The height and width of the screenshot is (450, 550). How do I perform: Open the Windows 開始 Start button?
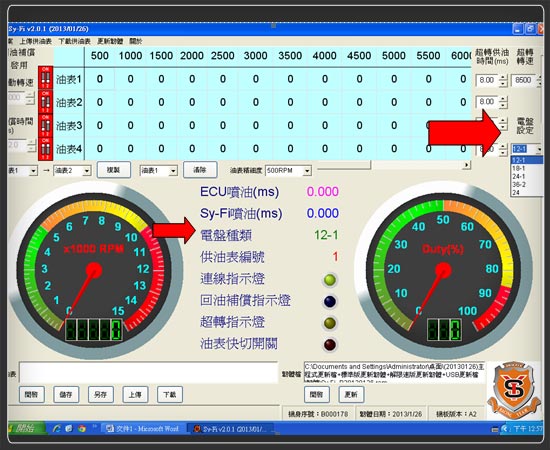[25, 428]
